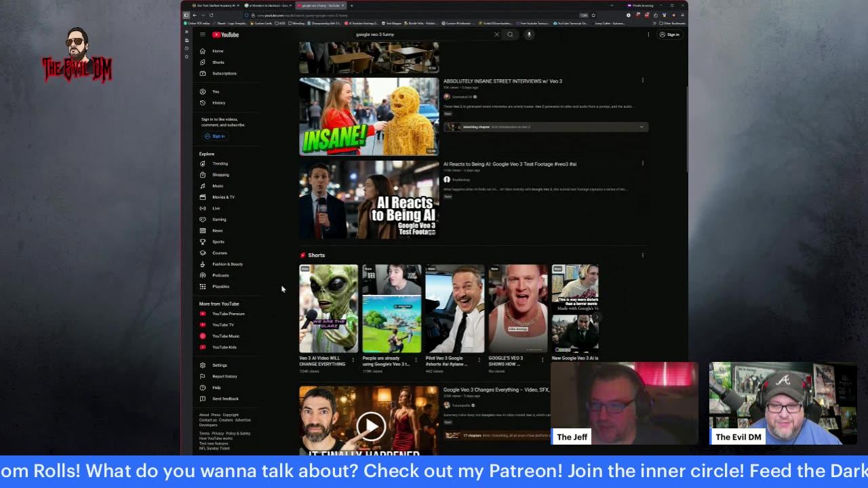Start voice search with microphone icon
Viewport: 868px width, 488px height.
coord(529,35)
